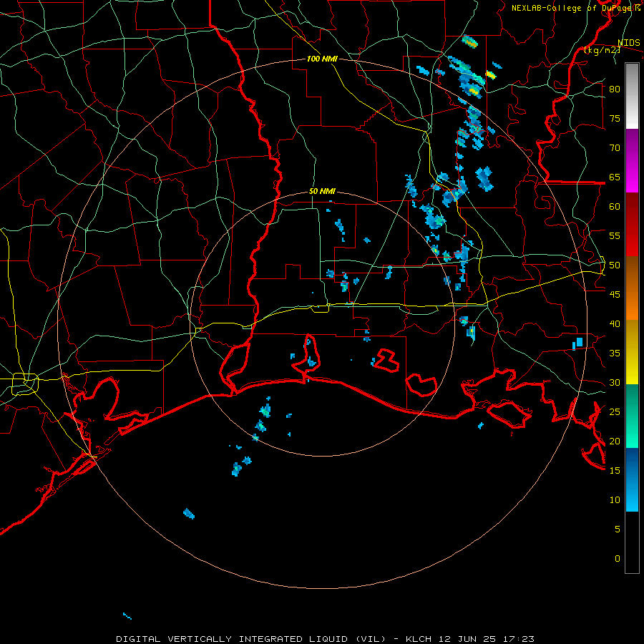The height and width of the screenshot is (644, 644).
Task: Select the yellow segment of the color scale
Action: [x=632, y=352]
